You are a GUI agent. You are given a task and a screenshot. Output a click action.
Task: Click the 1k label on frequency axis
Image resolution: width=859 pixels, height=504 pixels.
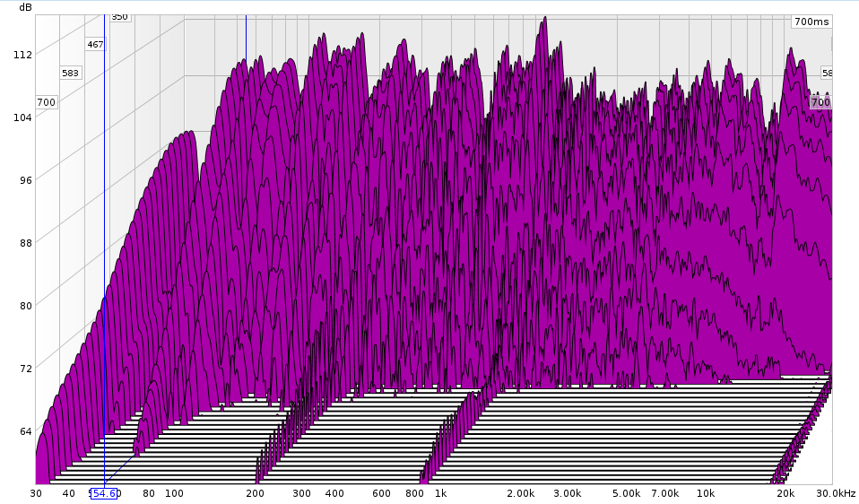[x=439, y=493]
